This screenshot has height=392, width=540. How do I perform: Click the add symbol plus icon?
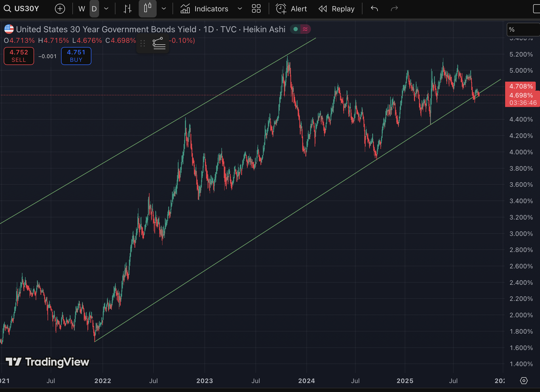(60, 9)
